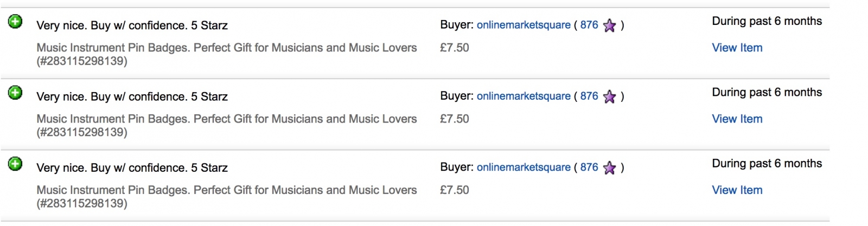Click the green positive feedback icon in third row
The width and height of the screenshot is (868, 226).
(15, 164)
